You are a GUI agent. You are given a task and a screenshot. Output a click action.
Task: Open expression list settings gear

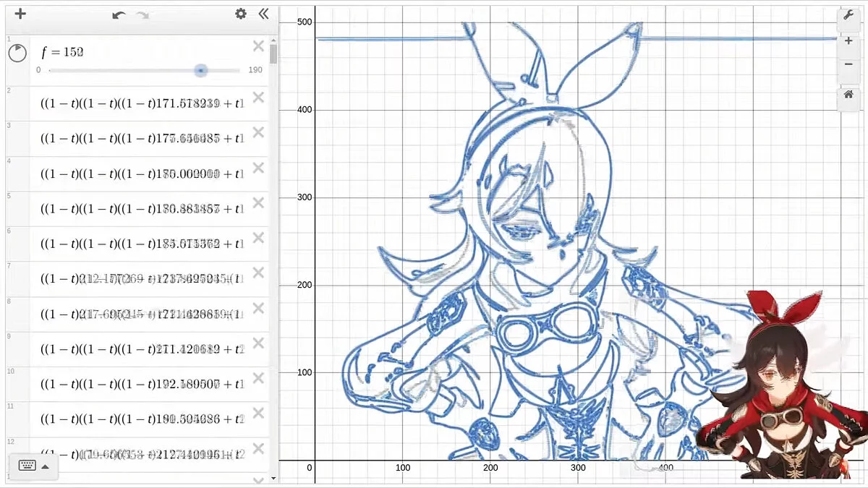(241, 14)
